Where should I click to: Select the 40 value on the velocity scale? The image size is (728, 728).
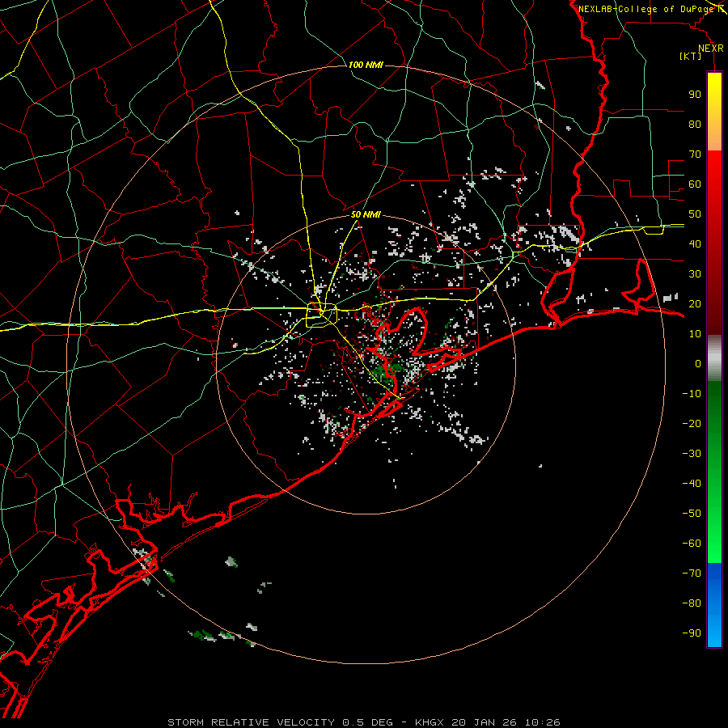[695, 244]
